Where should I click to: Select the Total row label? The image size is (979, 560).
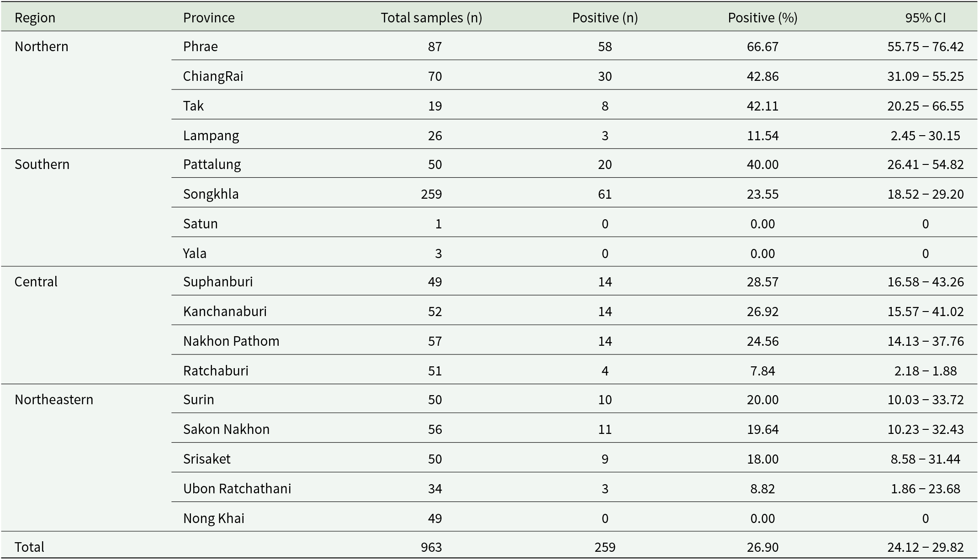click(x=29, y=547)
